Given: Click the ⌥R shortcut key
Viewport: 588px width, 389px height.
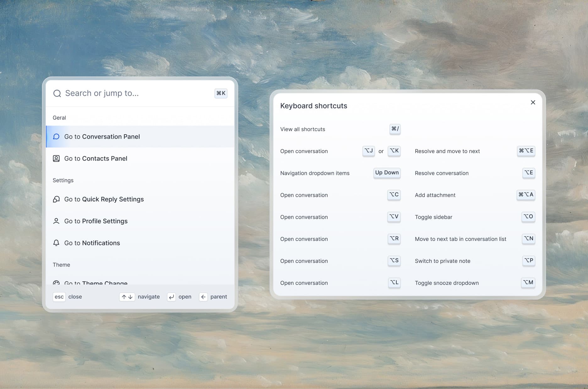Looking at the screenshot, I should click(x=394, y=239).
